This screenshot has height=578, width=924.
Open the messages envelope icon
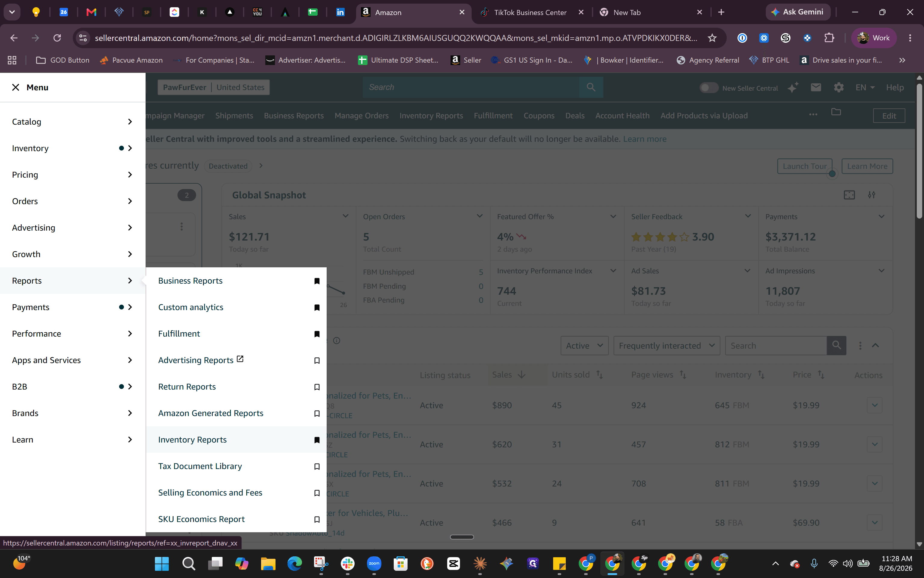point(815,88)
